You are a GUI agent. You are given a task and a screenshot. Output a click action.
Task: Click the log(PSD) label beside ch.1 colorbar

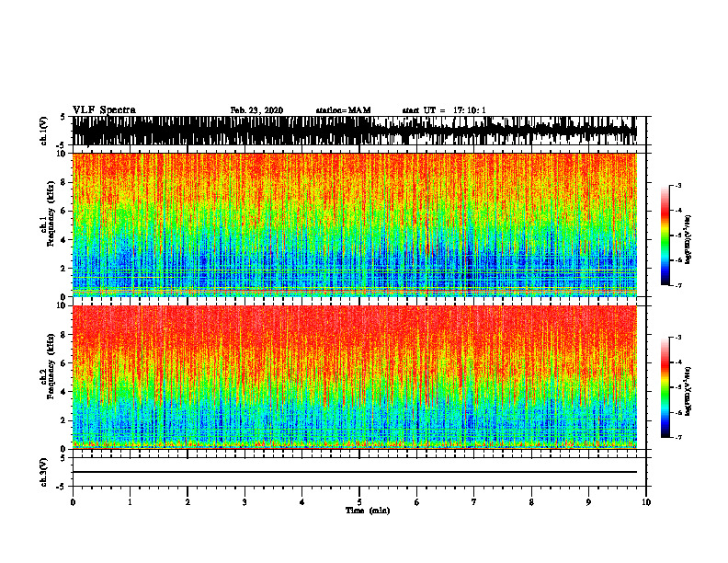(688, 240)
